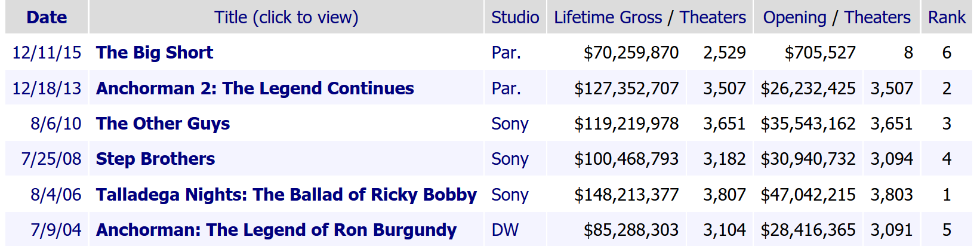The image size is (980, 246).
Task: Open Anchorman 2: The Legend Continues link
Action: coord(255,88)
